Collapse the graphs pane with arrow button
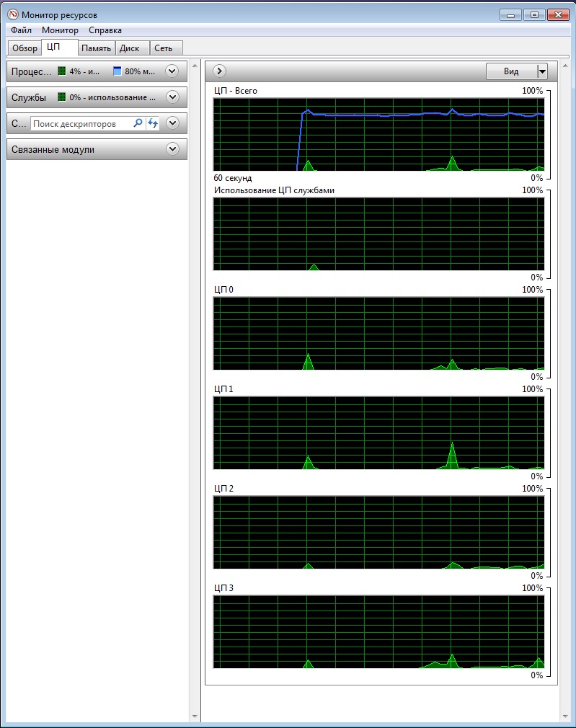Image resolution: width=576 pixels, height=728 pixels. pos(219,71)
